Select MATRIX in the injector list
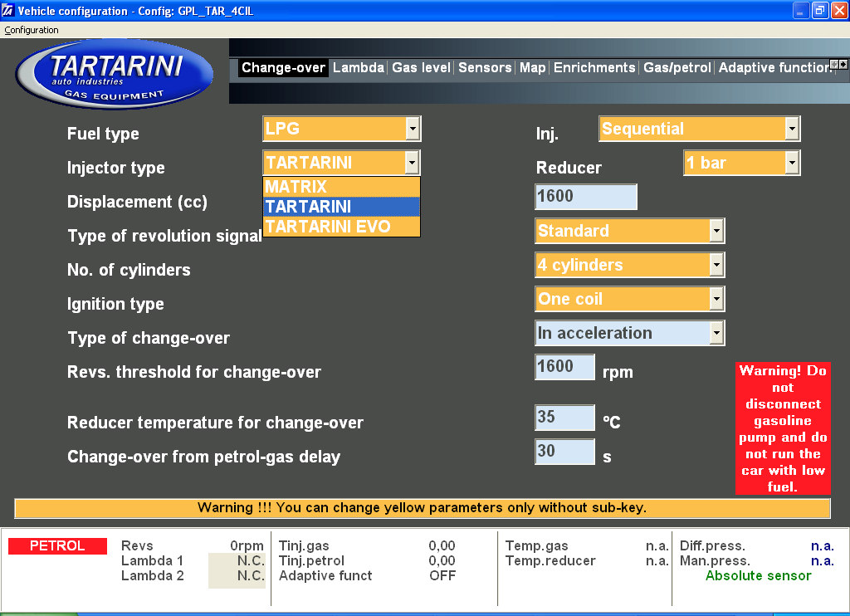This screenshot has width=850, height=616. pyautogui.click(x=341, y=187)
